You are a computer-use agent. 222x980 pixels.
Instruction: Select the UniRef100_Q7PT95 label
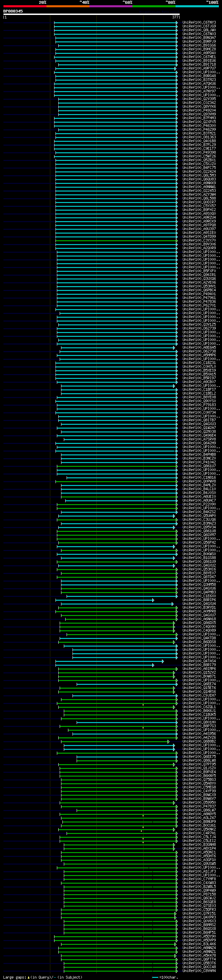coord(199,764)
